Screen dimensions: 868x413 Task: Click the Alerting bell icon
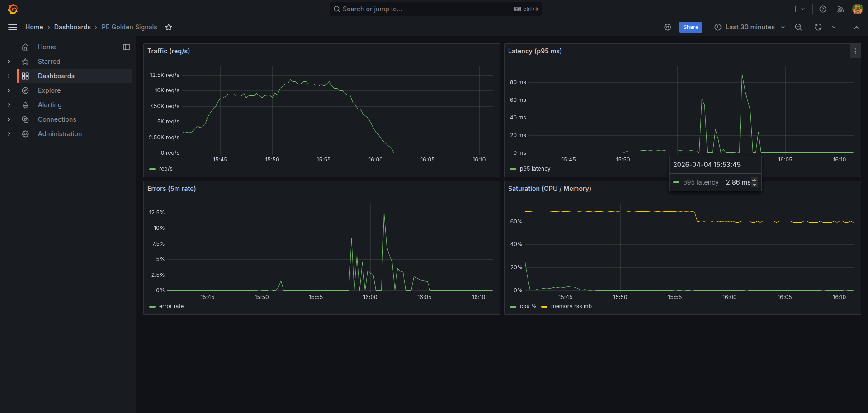click(25, 105)
